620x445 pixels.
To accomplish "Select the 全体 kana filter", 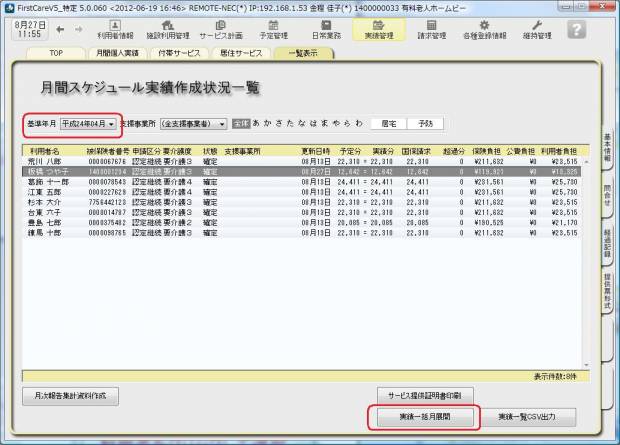I will click(x=240, y=124).
